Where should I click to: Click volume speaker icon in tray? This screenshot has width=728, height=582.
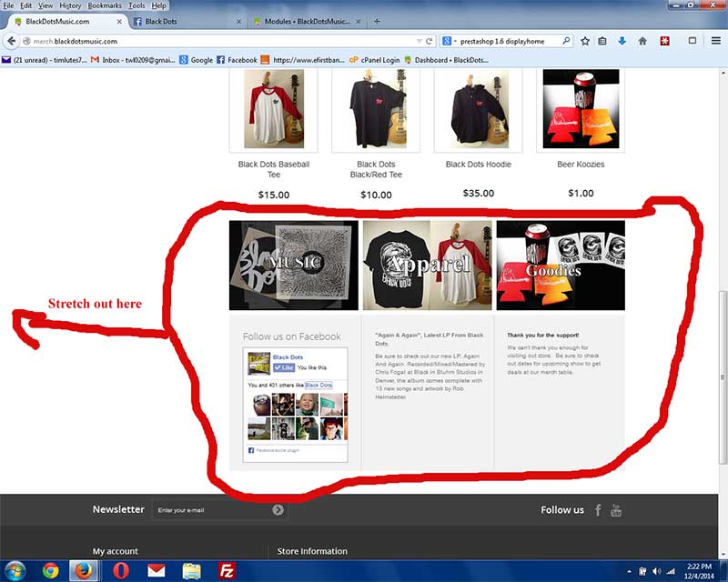[656, 571]
